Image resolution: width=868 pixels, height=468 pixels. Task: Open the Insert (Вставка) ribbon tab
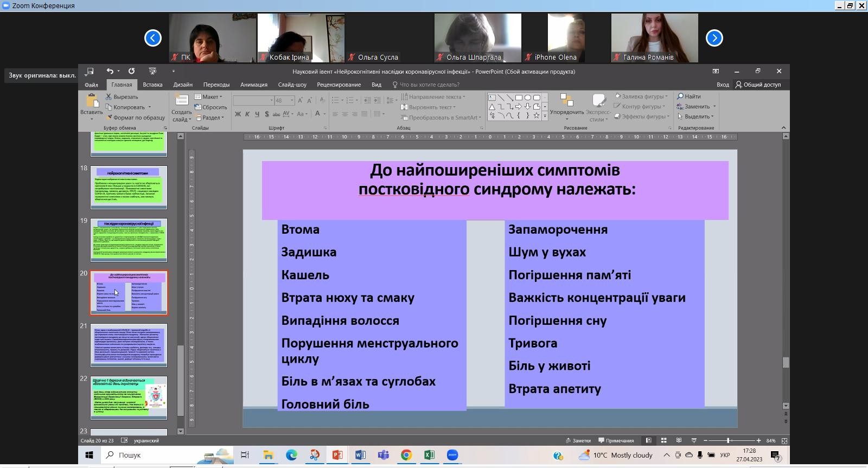pyautogui.click(x=152, y=85)
